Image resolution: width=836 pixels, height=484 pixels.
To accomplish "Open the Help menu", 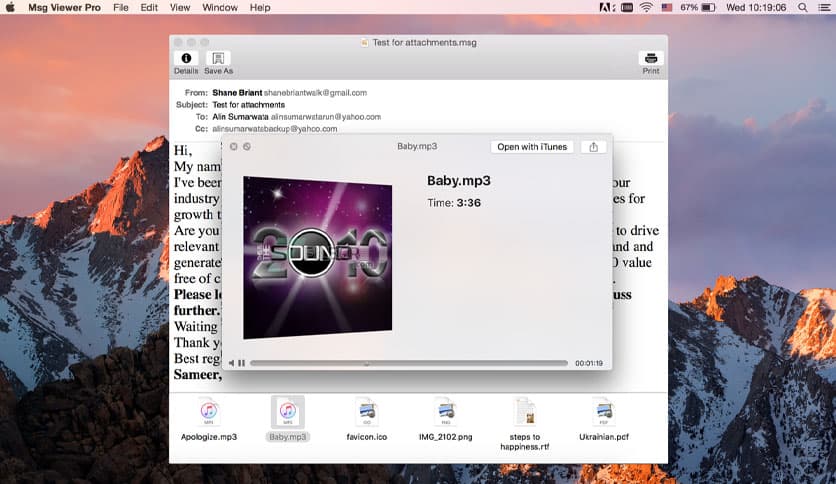I will coord(260,7).
